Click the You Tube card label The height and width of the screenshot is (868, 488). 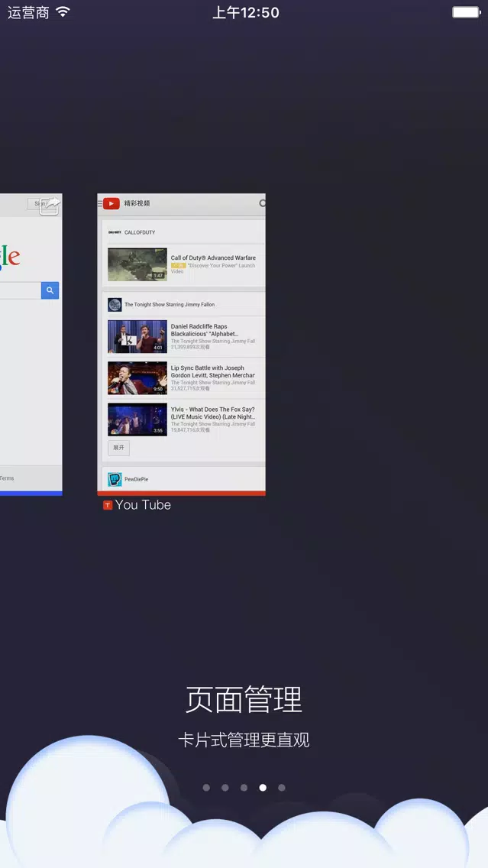click(x=143, y=505)
